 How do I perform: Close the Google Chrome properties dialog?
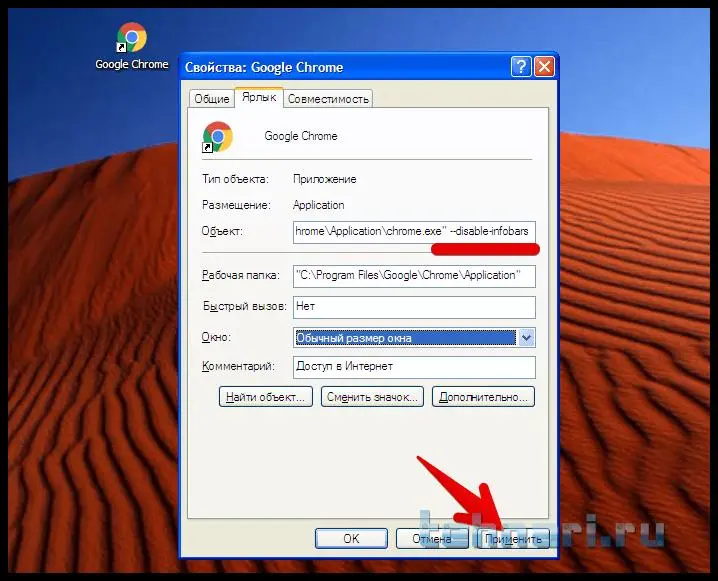click(x=544, y=67)
